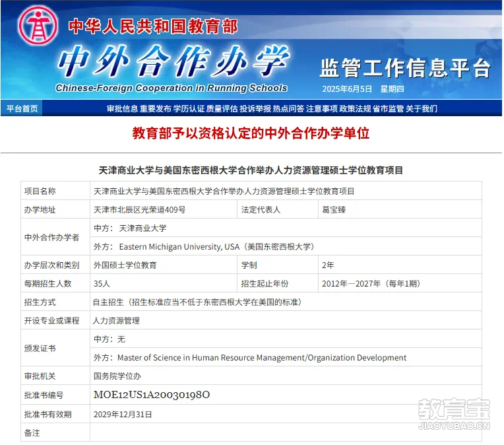Click the date 2025年6月5日 星期四
504x445 pixels.
pos(363,89)
